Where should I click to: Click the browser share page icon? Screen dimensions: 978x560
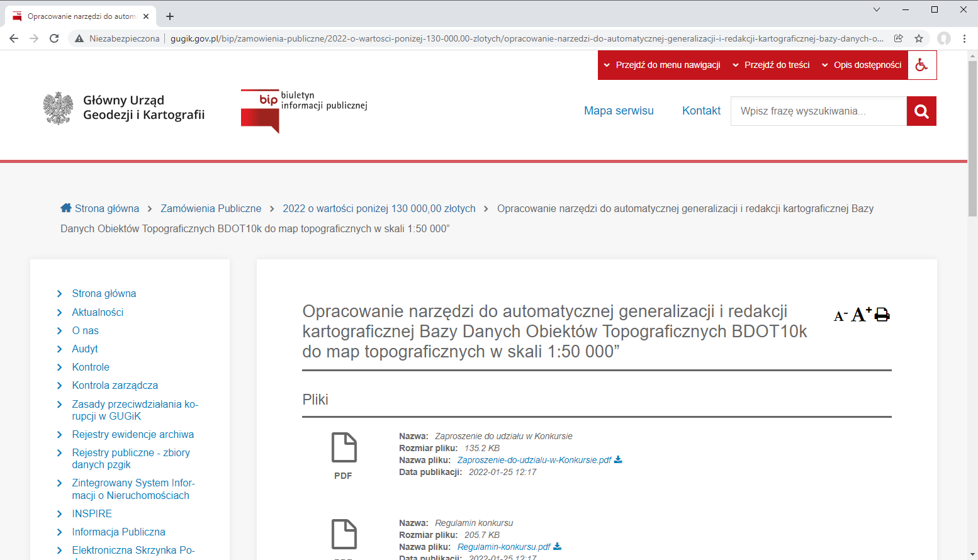pyautogui.click(x=899, y=38)
